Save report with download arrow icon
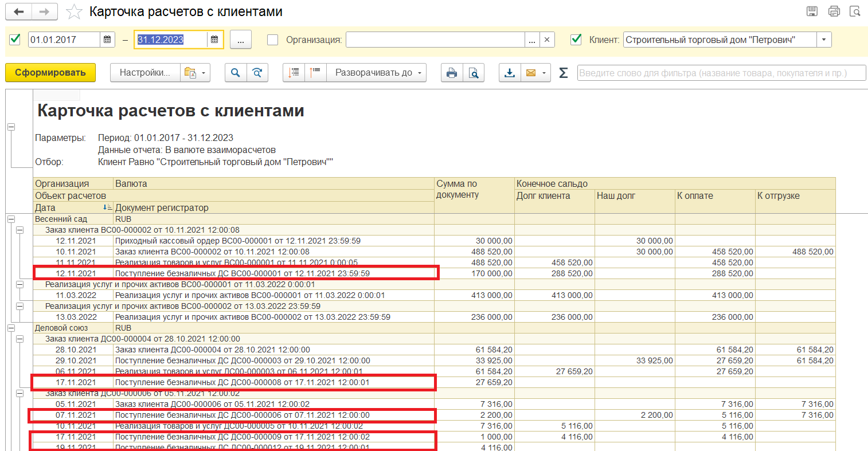Screen dimensions: 868x451 click(510, 73)
